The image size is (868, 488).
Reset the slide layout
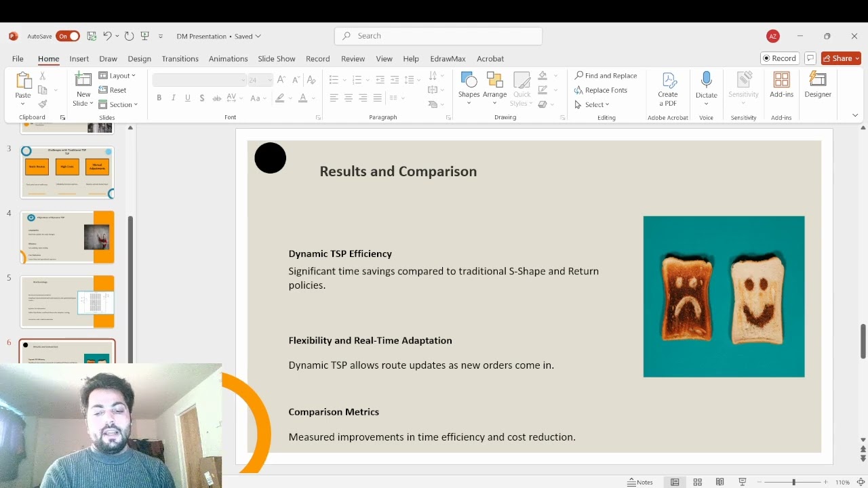(x=113, y=90)
